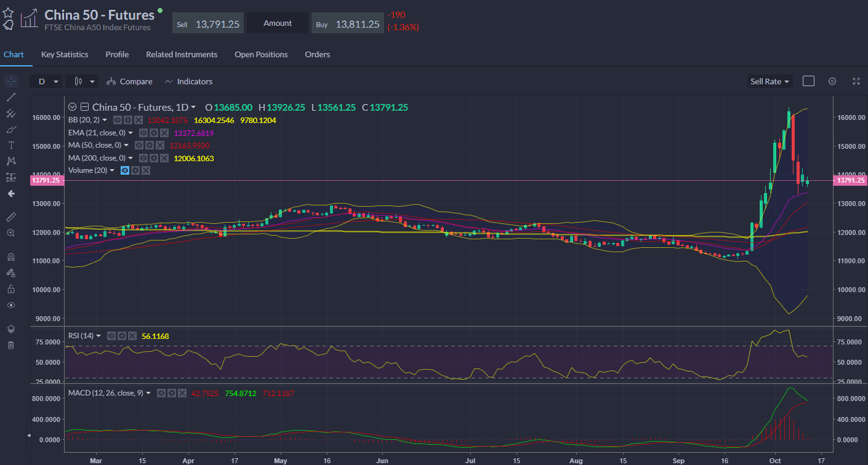This screenshot has width=868, height=465.
Task: Hide the Volume (20) indicator
Action: click(124, 170)
